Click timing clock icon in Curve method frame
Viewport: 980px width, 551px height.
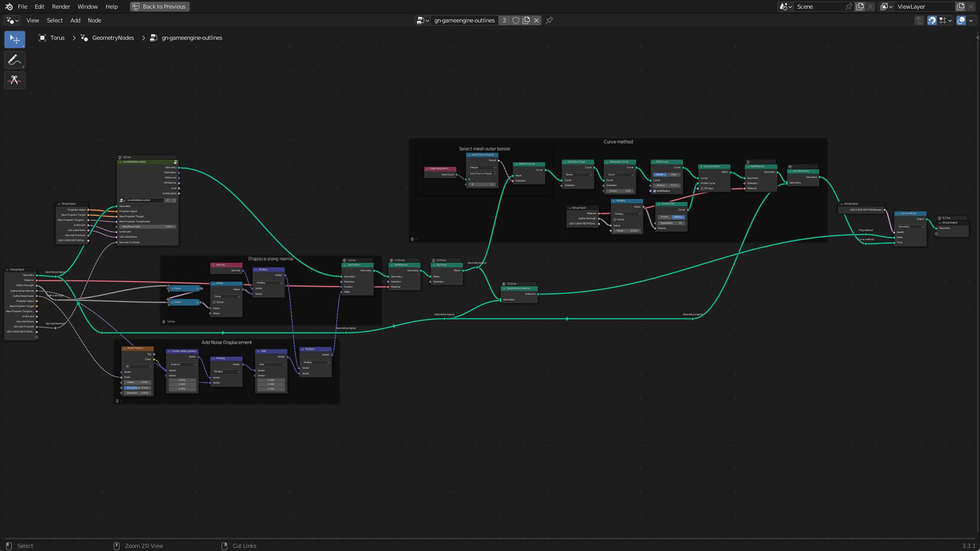pos(412,239)
